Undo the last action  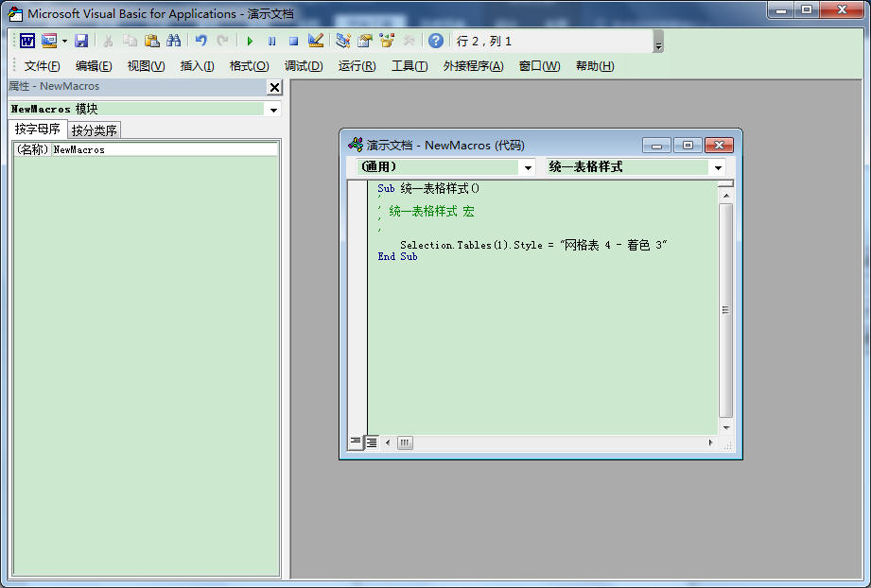click(201, 41)
